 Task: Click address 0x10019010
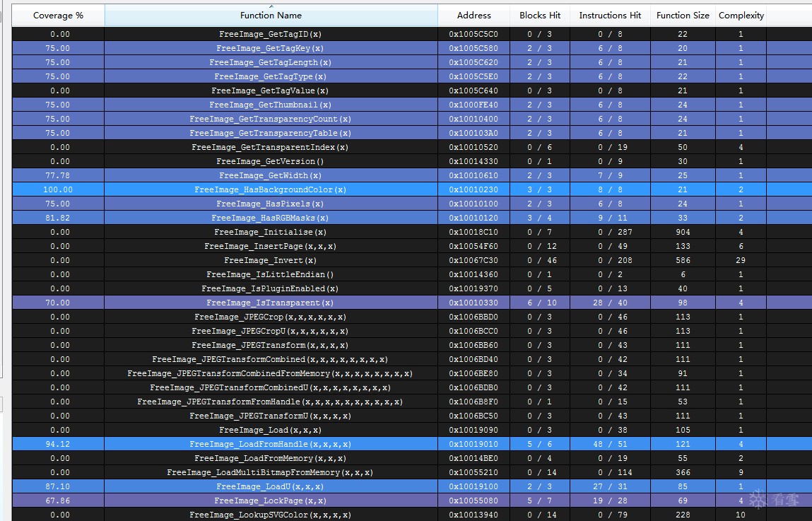(473, 445)
